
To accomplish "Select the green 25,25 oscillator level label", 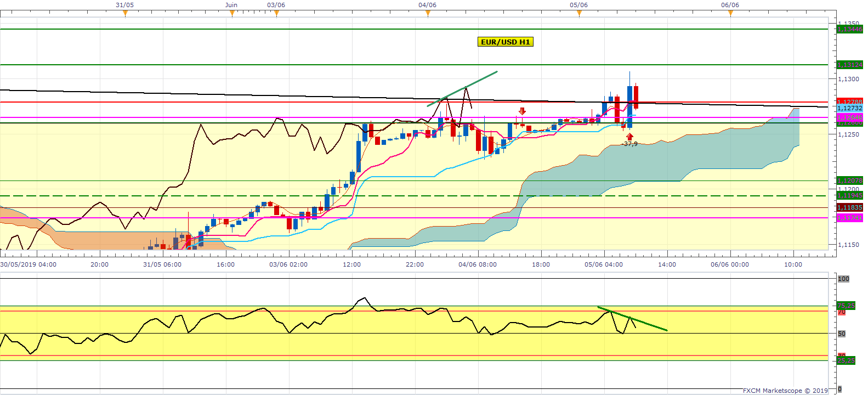I will click(x=846, y=360).
